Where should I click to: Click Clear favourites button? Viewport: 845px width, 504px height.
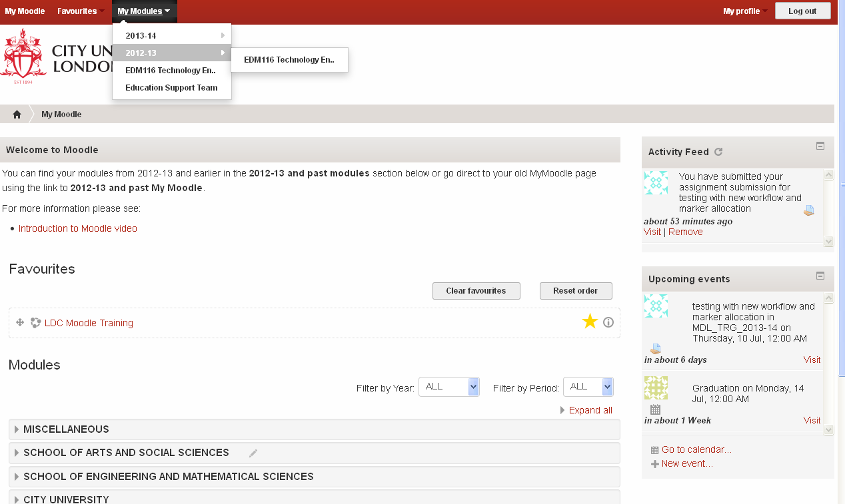(476, 291)
